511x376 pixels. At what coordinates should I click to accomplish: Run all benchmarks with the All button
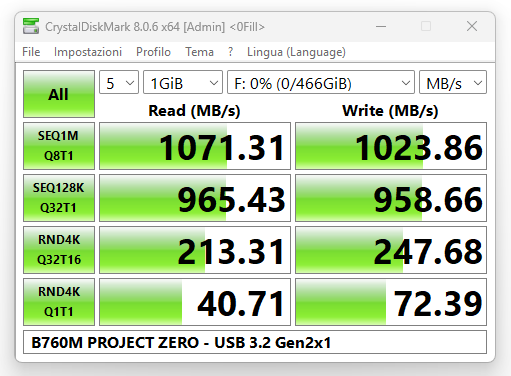point(59,94)
